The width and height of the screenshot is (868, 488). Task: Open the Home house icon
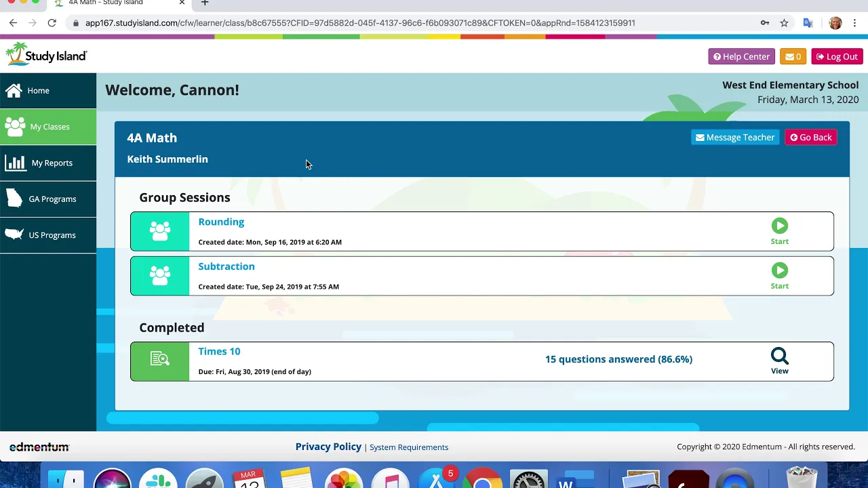(x=14, y=90)
